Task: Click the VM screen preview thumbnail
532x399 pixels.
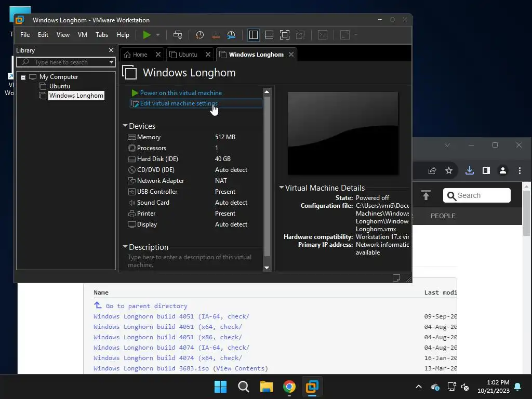Action: pos(343,134)
